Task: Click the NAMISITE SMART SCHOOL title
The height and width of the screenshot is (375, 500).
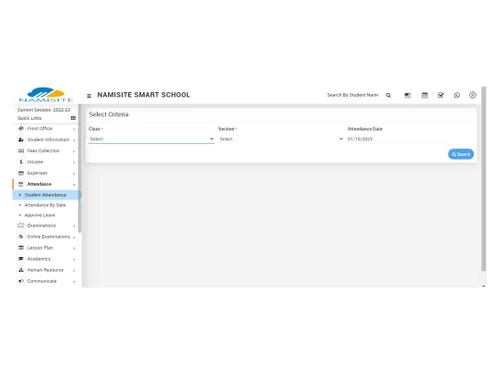Action: (144, 95)
